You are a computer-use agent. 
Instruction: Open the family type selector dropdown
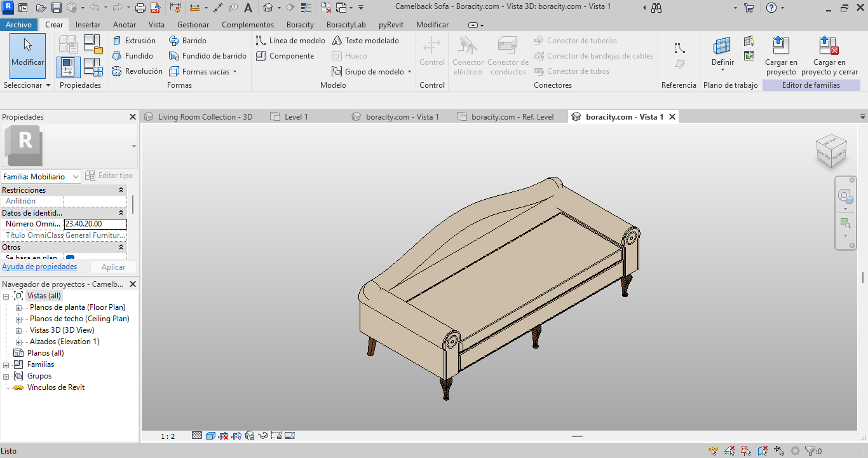click(133, 146)
